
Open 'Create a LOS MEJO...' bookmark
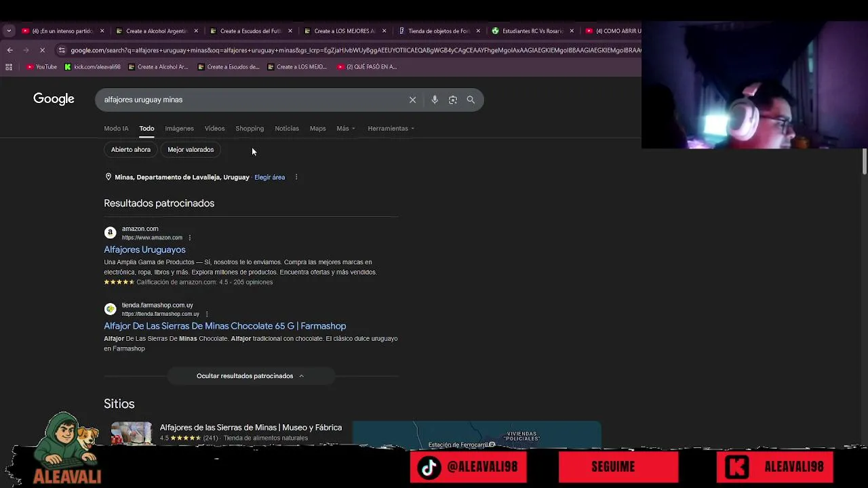[297, 66]
